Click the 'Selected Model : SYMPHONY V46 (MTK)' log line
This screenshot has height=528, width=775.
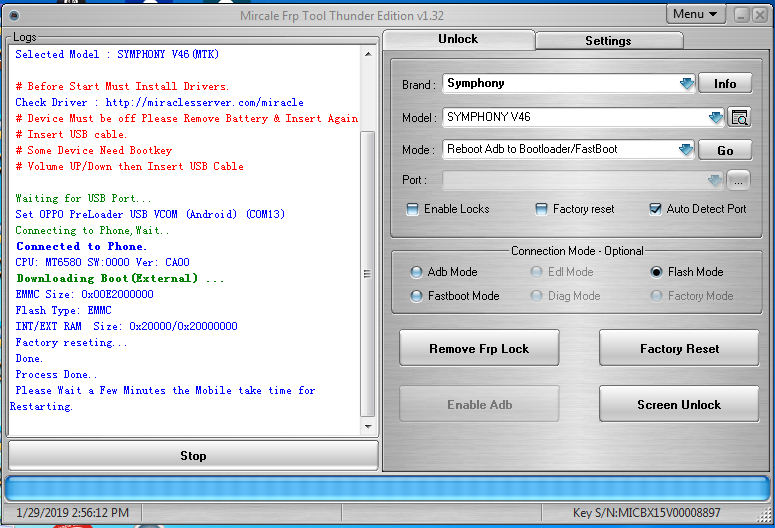[x=117, y=54]
